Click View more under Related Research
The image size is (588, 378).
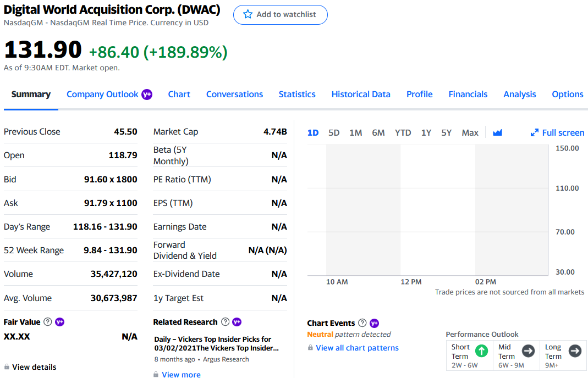point(181,374)
